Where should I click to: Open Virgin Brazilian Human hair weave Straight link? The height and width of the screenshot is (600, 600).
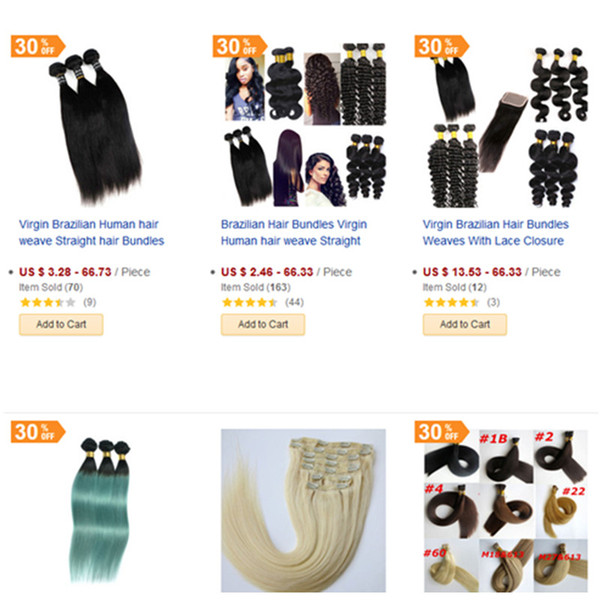click(91, 233)
